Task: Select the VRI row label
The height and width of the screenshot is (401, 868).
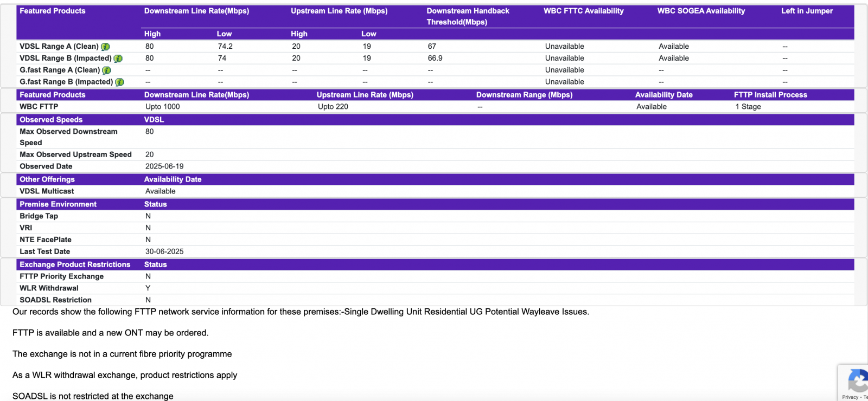Action: click(26, 228)
